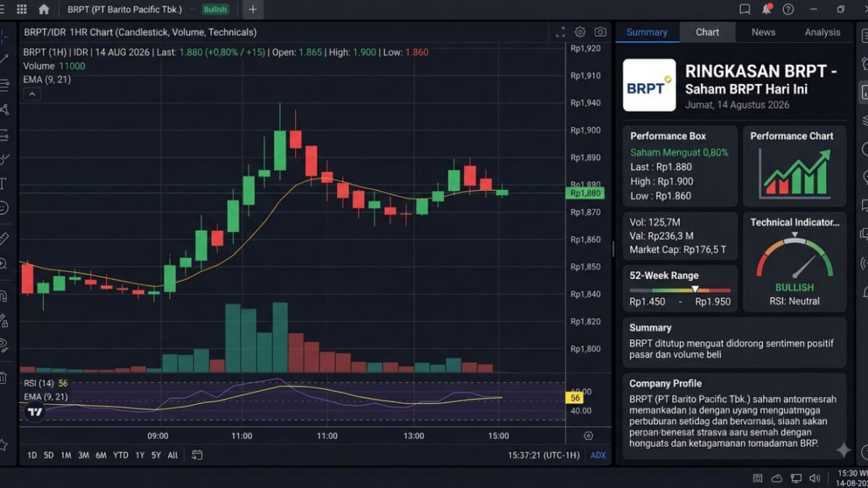868x488 pixels.
Task: Click the Bullish badge
Action: pos(215,9)
